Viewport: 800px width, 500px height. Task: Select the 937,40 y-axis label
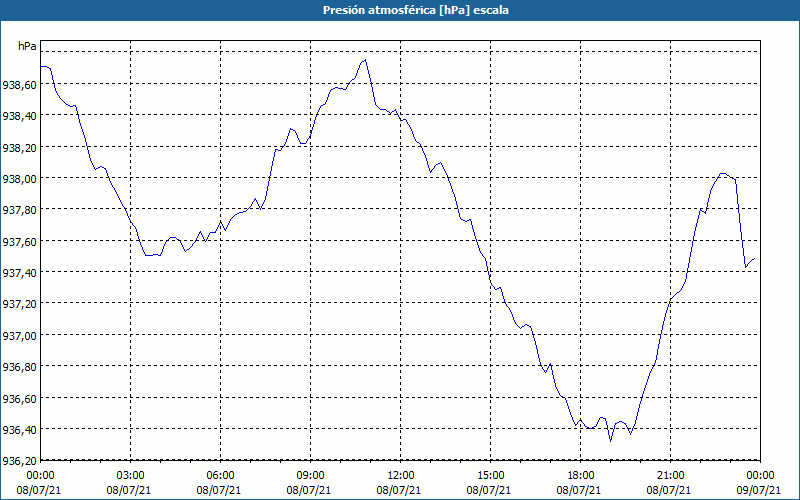point(19,273)
